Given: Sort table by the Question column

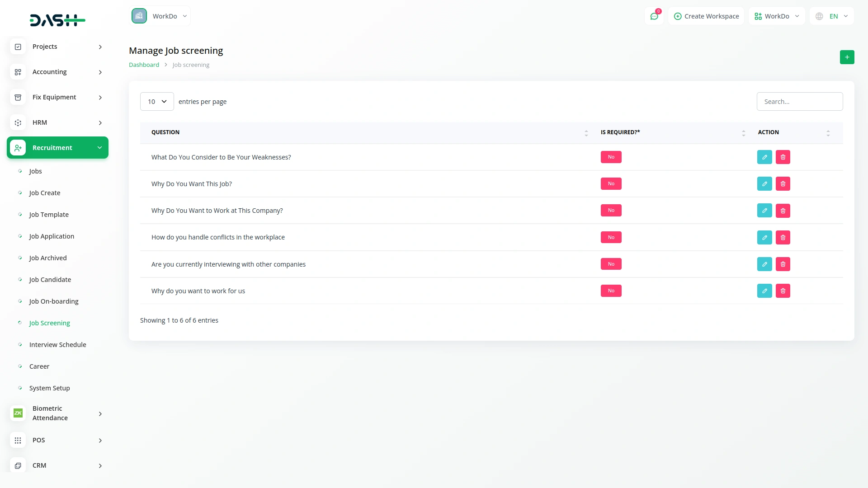Looking at the screenshot, I should pos(165,132).
